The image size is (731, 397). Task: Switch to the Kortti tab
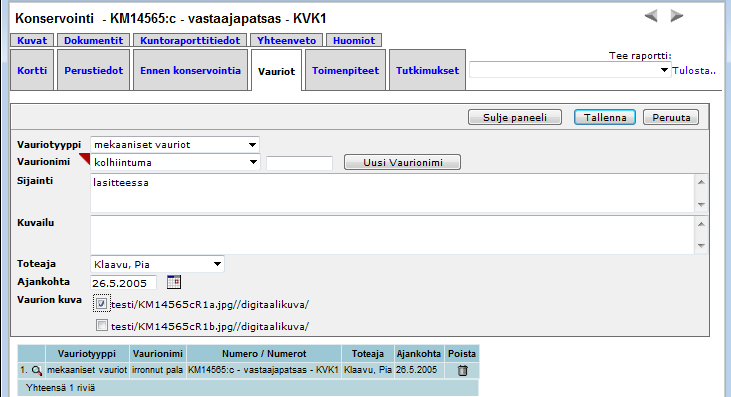pyautogui.click(x=32, y=70)
